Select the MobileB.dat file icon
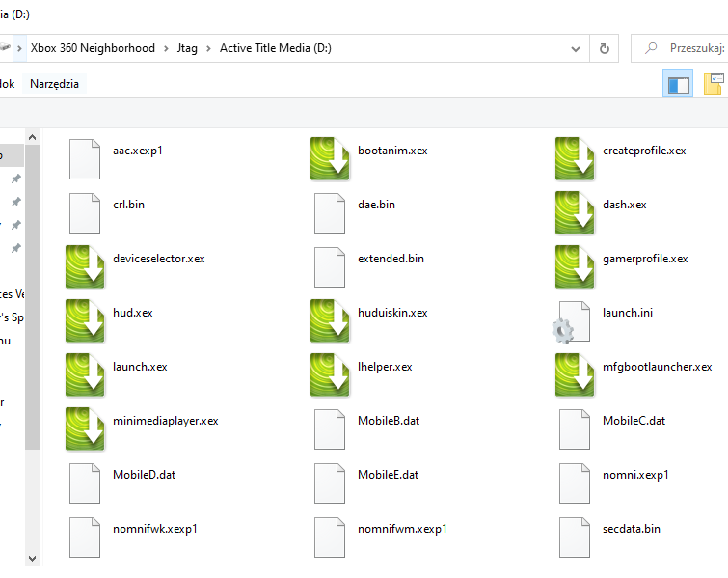 pos(330,429)
